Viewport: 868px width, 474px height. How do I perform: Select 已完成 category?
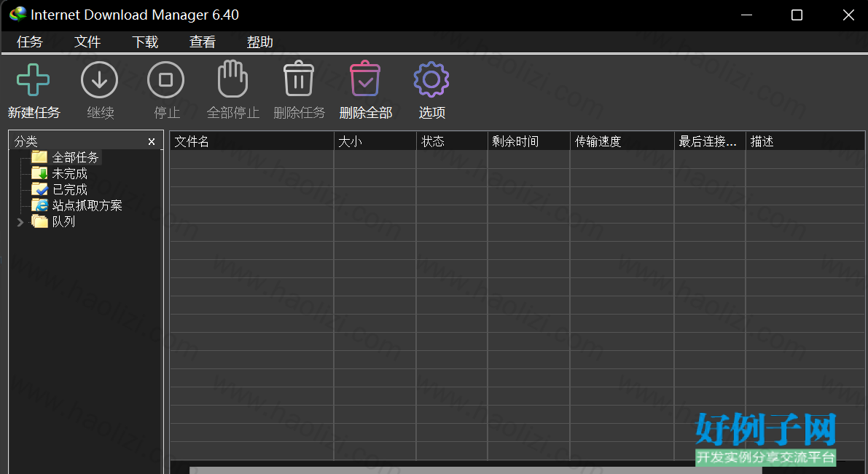point(70,190)
